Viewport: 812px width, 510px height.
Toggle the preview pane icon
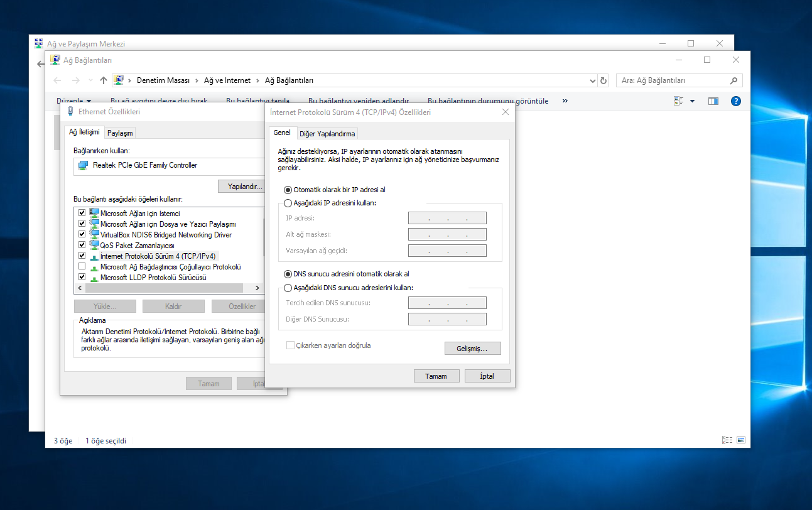coord(713,100)
